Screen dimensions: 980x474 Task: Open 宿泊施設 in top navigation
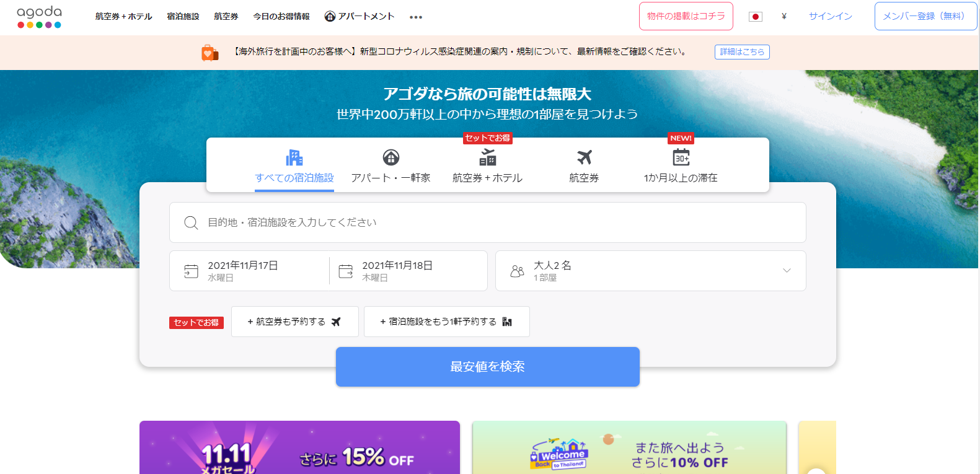(183, 17)
